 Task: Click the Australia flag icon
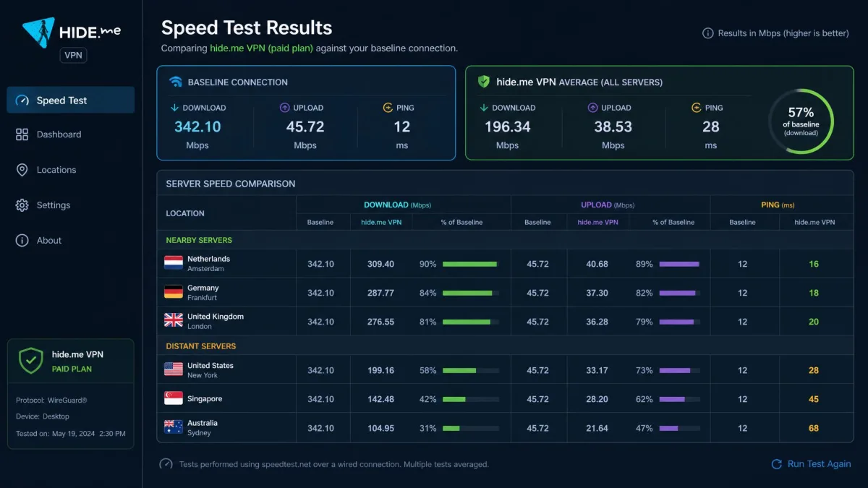tap(174, 427)
